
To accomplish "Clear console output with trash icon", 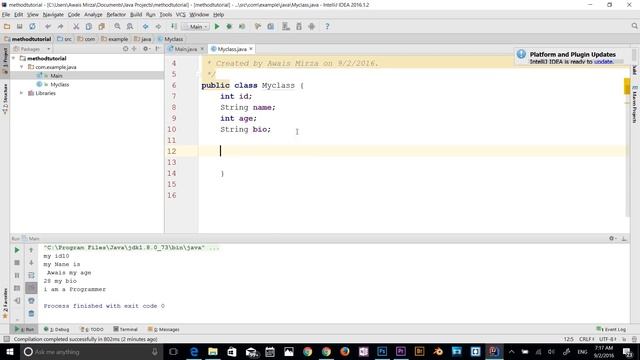I will click(x=31, y=313).
